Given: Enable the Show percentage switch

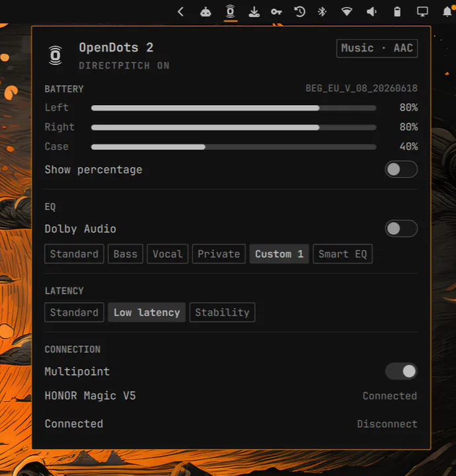Looking at the screenshot, I should (401, 169).
